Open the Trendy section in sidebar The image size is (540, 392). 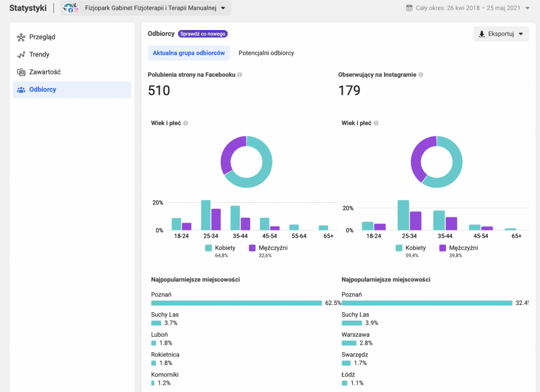(39, 55)
